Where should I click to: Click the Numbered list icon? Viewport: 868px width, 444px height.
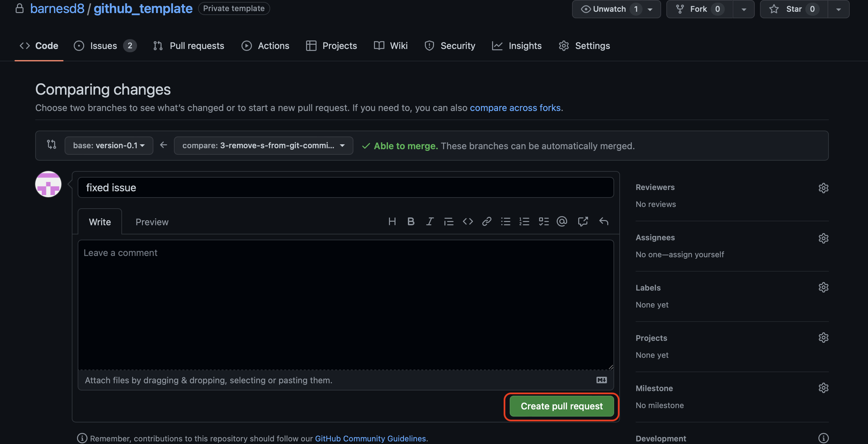524,221
